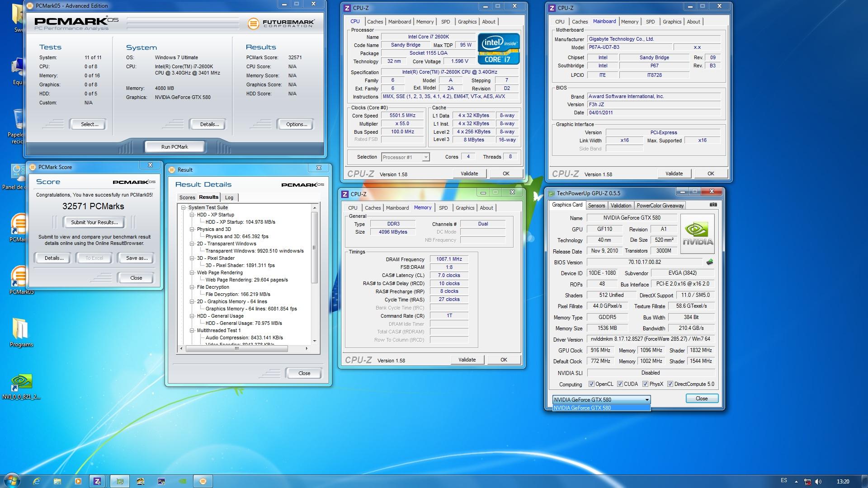
Task: Show hidden tray icons arrow
Action: pyautogui.click(x=796, y=482)
